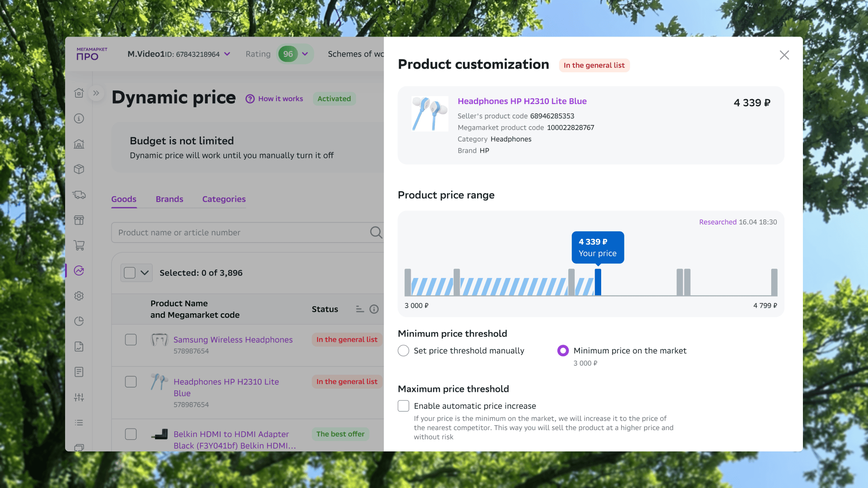The width and height of the screenshot is (868, 488).
Task: Open the home icon in sidebar
Action: pos(79,93)
